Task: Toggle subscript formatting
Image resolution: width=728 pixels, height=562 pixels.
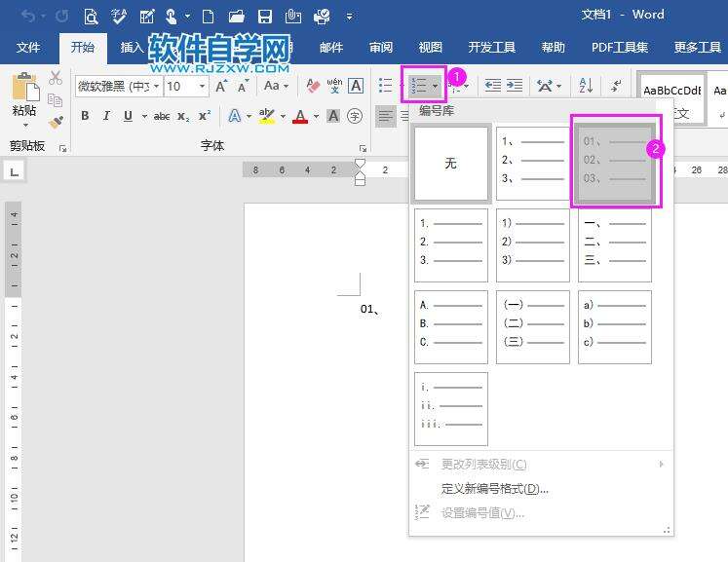Action: coord(183,116)
